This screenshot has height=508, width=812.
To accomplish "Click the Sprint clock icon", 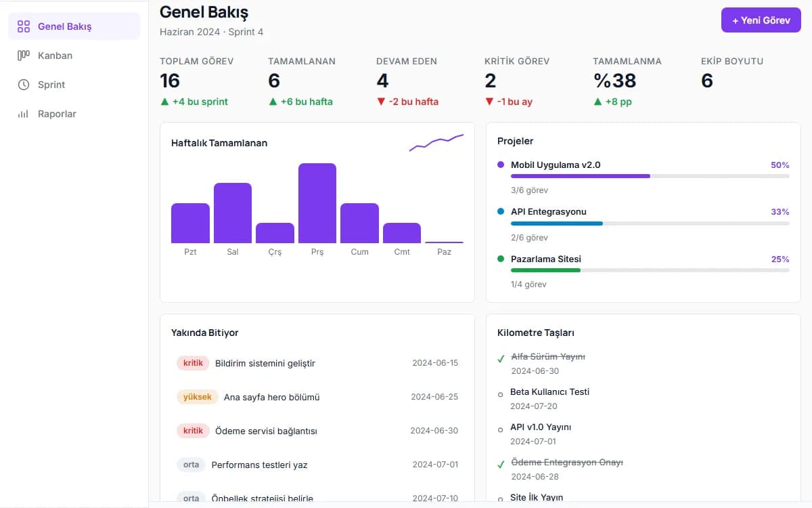I will click(x=24, y=85).
